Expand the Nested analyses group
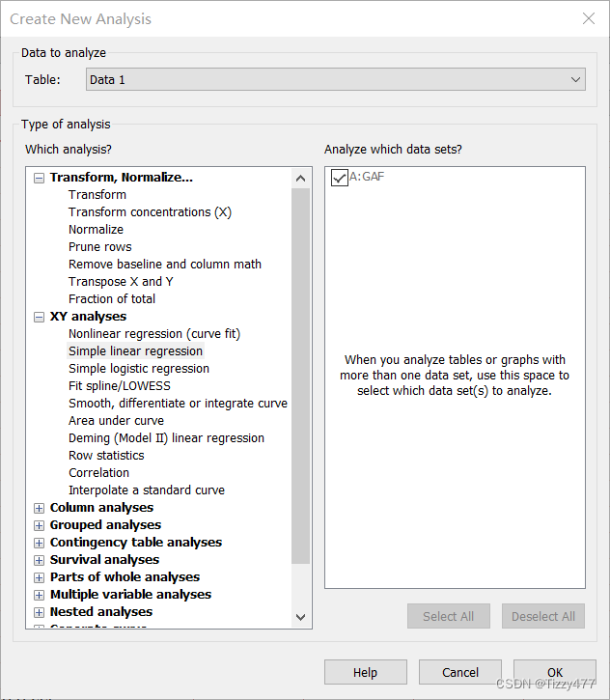610x700 pixels. click(40, 612)
